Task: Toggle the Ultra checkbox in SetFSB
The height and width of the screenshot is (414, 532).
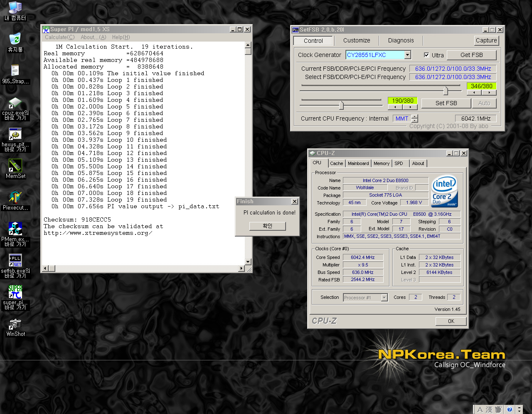Action: [x=426, y=55]
